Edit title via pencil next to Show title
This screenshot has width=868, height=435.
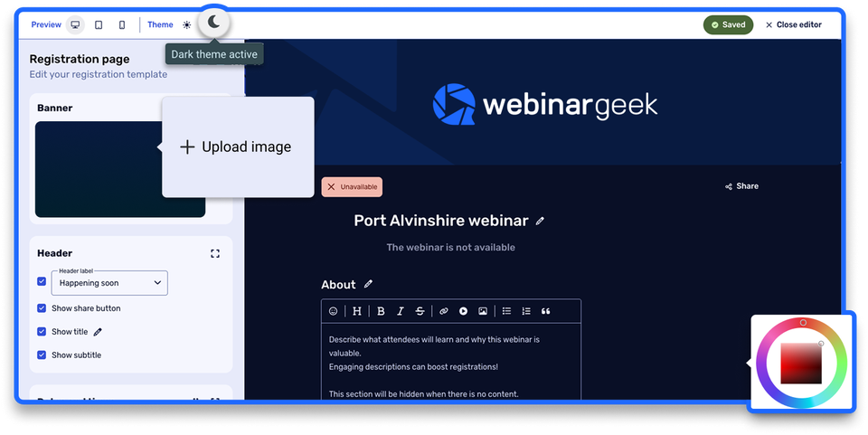(x=98, y=332)
